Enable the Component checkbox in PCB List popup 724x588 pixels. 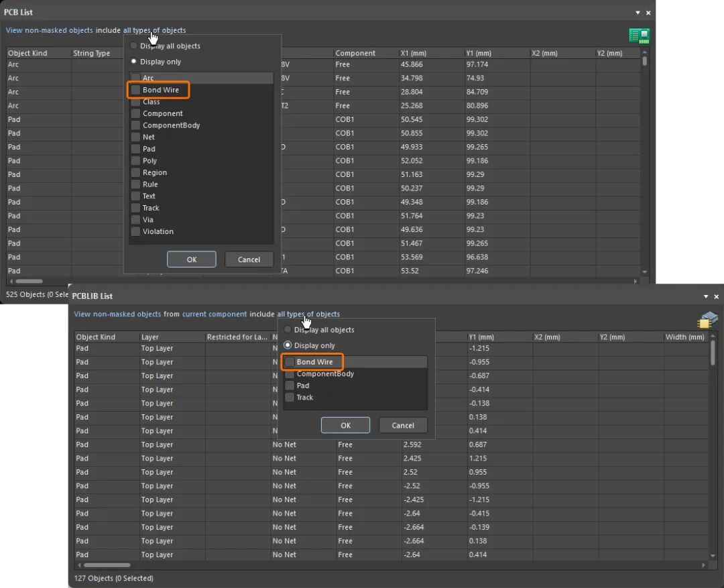tap(135, 113)
